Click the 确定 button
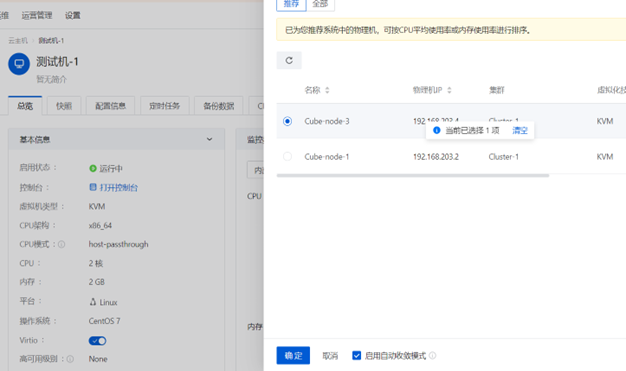 pyautogui.click(x=293, y=355)
